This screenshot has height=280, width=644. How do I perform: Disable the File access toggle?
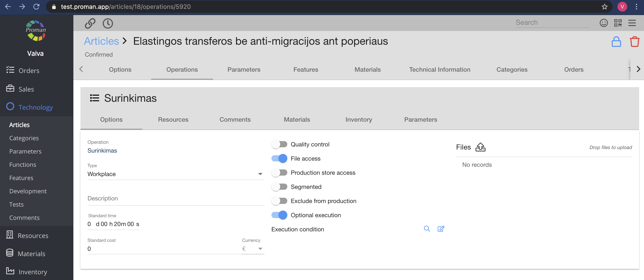[x=279, y=158]
